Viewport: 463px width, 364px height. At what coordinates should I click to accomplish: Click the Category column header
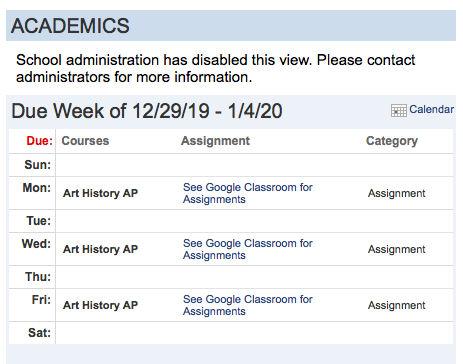click(392, 141)
